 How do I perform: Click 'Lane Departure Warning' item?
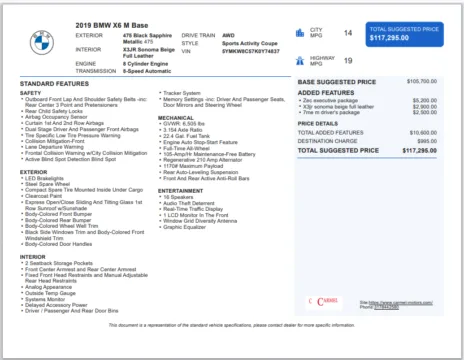(54, 147)
